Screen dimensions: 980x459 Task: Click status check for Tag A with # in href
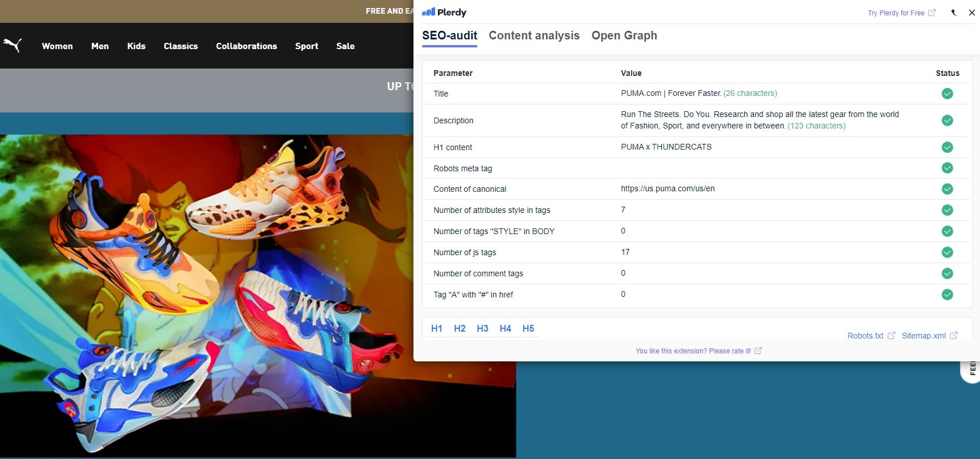(947, 295)
